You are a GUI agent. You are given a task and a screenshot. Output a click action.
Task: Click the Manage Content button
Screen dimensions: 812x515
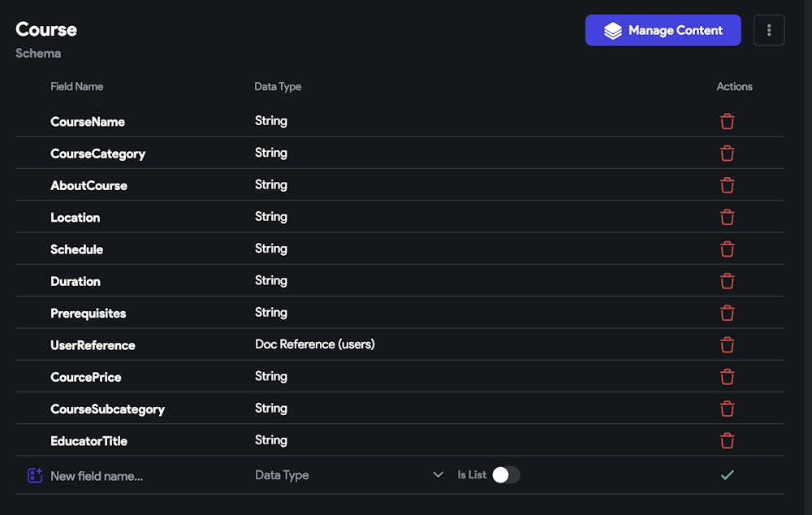(x=663, y=30)
